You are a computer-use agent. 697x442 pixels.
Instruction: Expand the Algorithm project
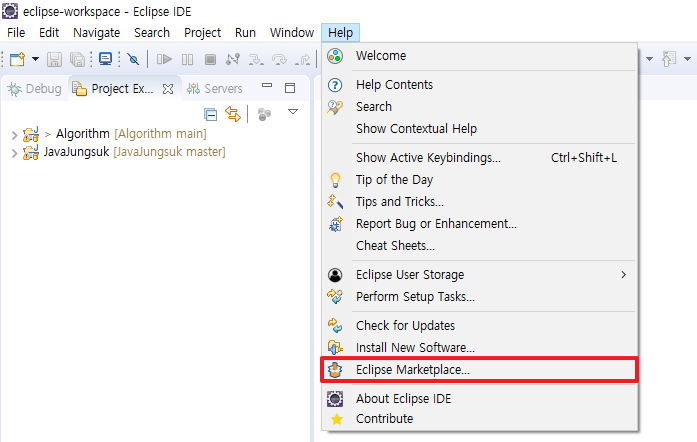point(14,135)
